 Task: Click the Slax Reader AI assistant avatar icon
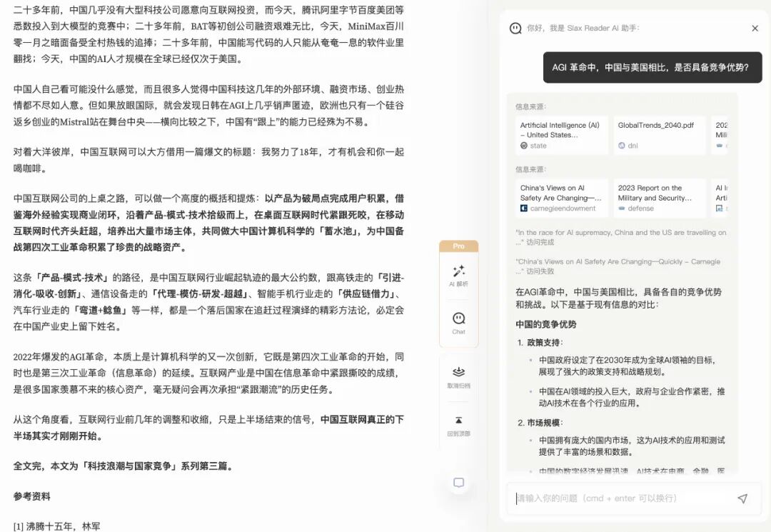click(x=515, y=29)
